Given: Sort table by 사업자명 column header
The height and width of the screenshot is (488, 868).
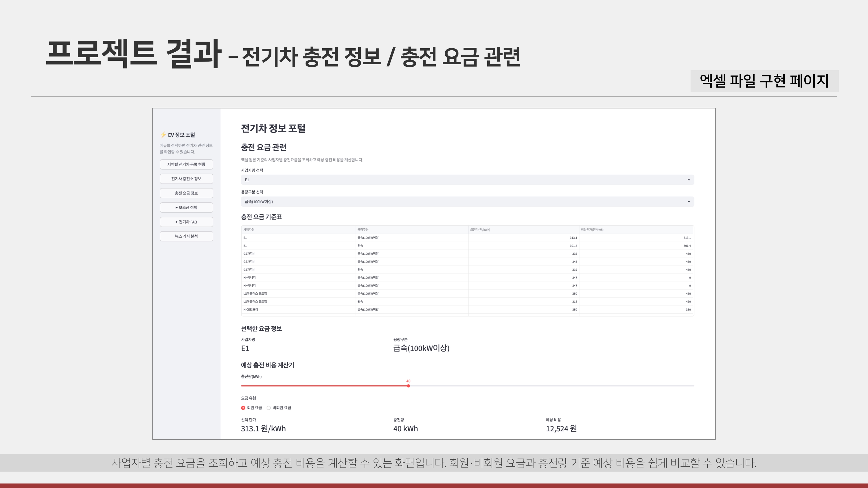Looking at the screenshot, I should pyautogui.click(x=249, y=230).
